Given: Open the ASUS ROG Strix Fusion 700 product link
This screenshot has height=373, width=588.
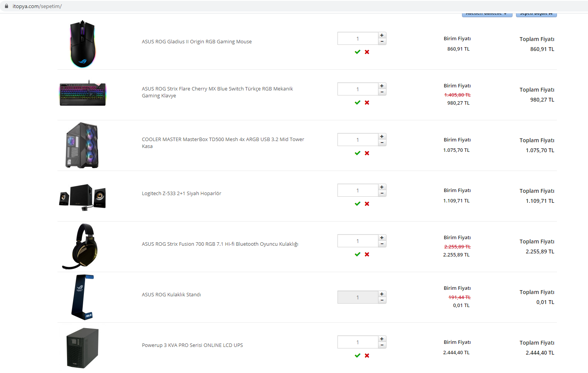Looking at the screenshot, I should click(x=220, y=244).
